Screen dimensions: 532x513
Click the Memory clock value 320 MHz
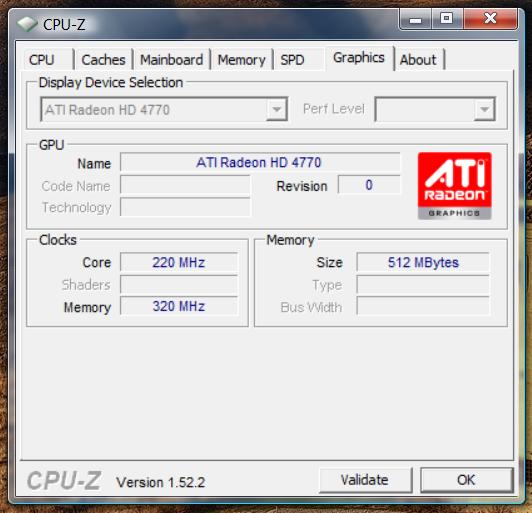pyautogui.click(x=179, y=306)
